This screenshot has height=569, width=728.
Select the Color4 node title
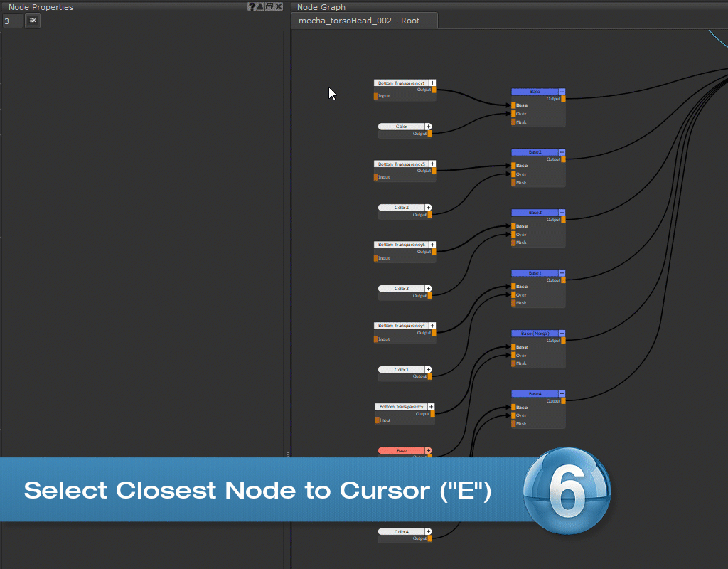[x=402, y=532]
